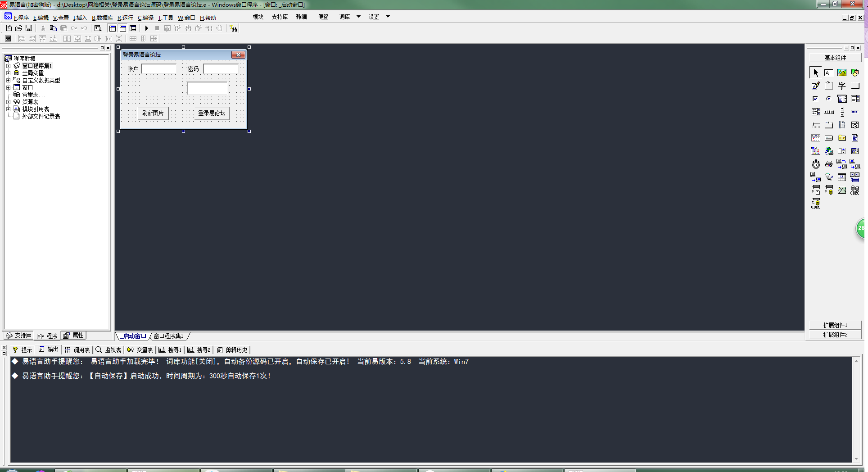The image size is (868, 472).
Task: Select the checkbox component in toolbox
Action: tap(815, 99)
